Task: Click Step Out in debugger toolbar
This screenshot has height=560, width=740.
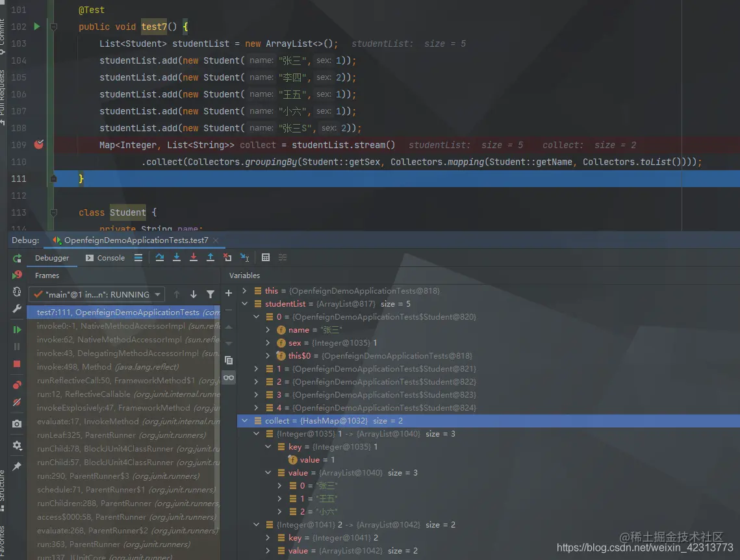Action: (x=211, y=258)
